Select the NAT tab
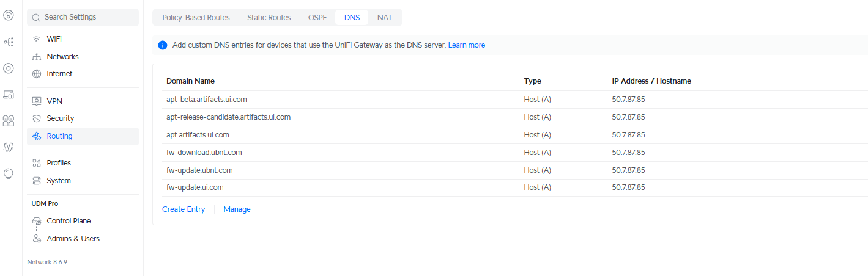The width and height of the screenshot is (868, 276). tap(385, 18)
